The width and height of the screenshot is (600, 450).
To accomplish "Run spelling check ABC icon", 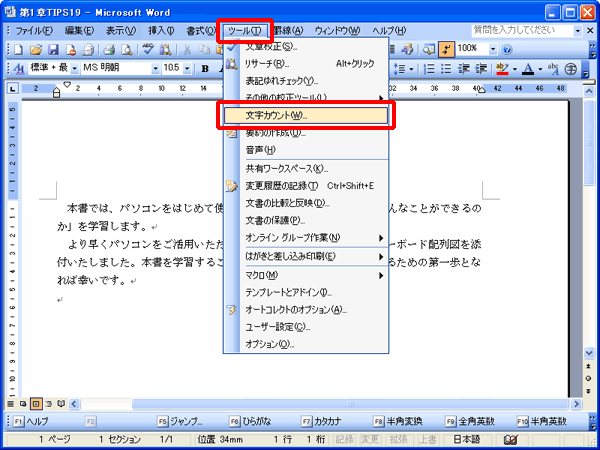I will click(148, 49).
